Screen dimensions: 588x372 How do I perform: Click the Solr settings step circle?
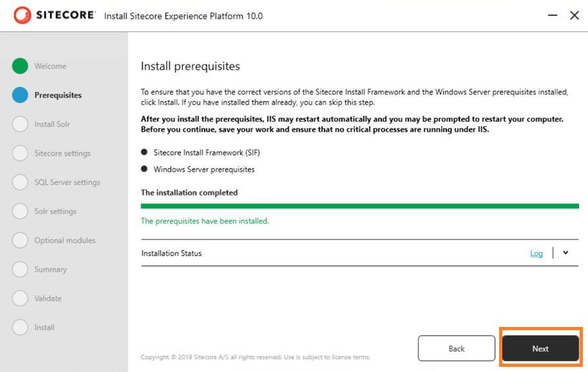tap(20, 211)
